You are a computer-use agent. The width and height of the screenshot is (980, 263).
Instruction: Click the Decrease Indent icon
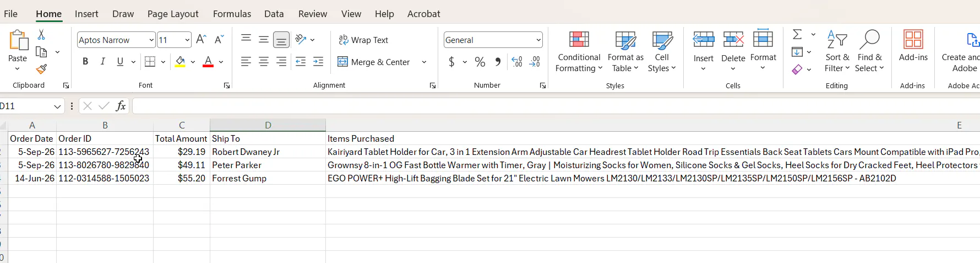pos(301,62)
